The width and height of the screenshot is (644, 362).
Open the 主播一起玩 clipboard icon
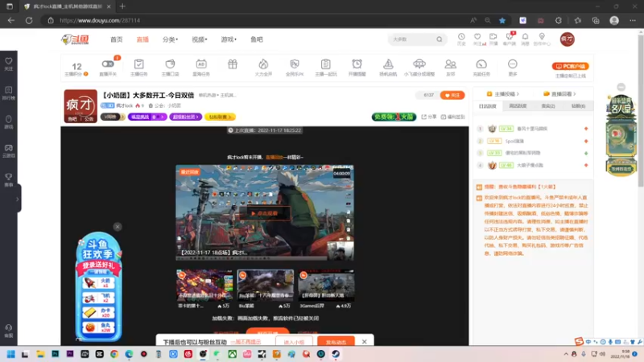(x=326, y=64)
